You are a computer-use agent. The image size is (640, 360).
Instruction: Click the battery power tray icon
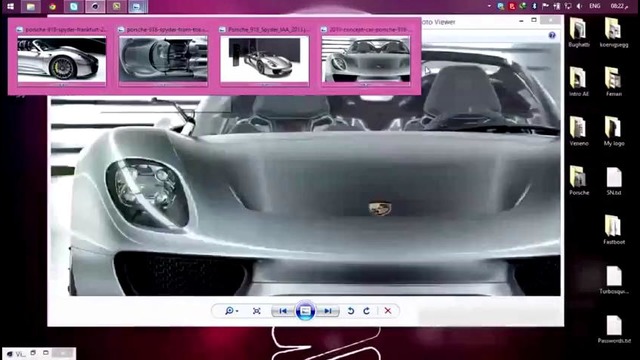coord(557,6)
